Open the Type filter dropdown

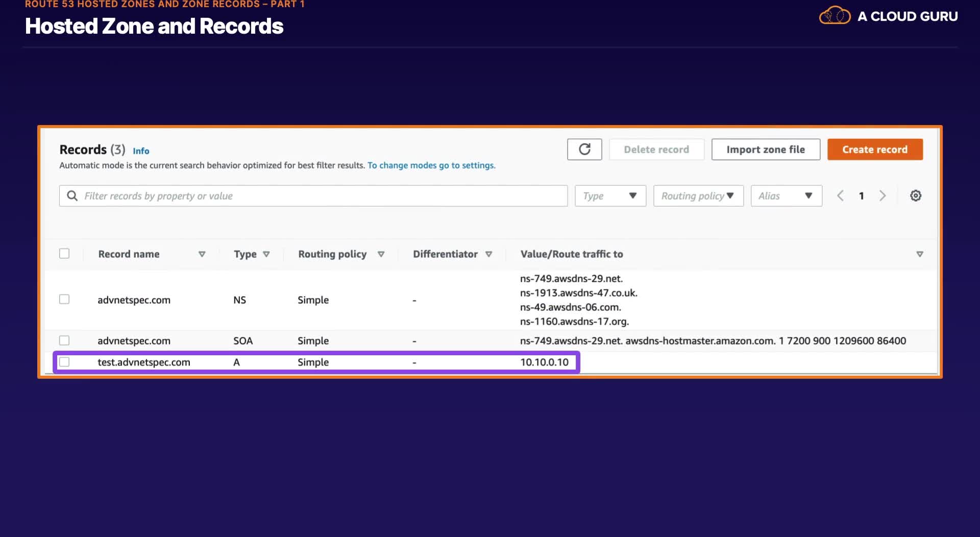coord(610,196)
